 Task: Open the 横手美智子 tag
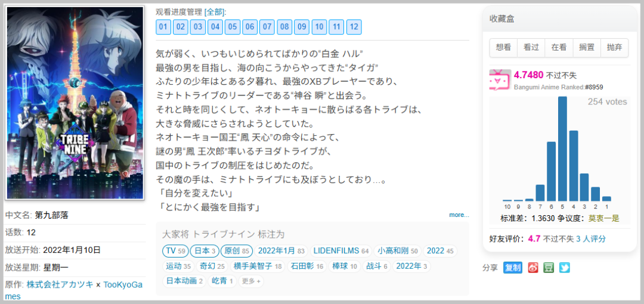257,266
